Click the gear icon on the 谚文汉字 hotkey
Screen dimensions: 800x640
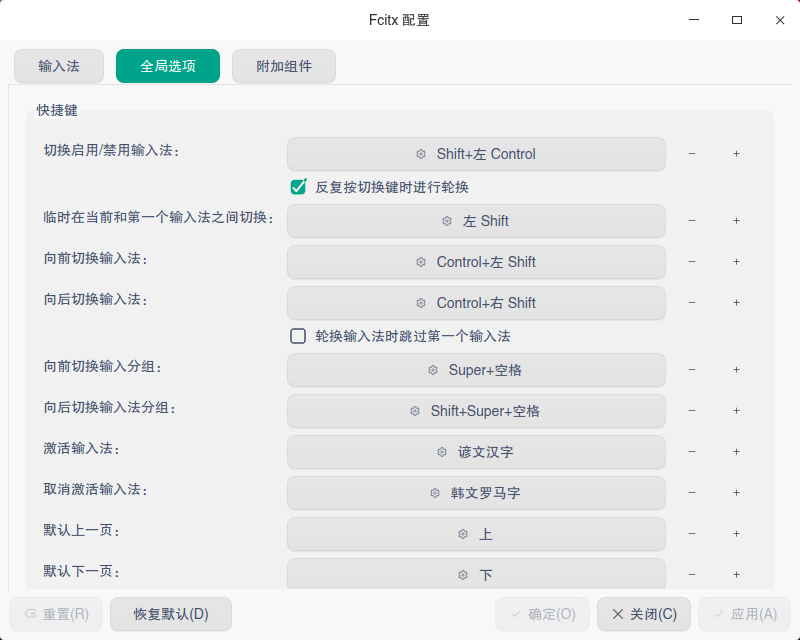point(440,452)
